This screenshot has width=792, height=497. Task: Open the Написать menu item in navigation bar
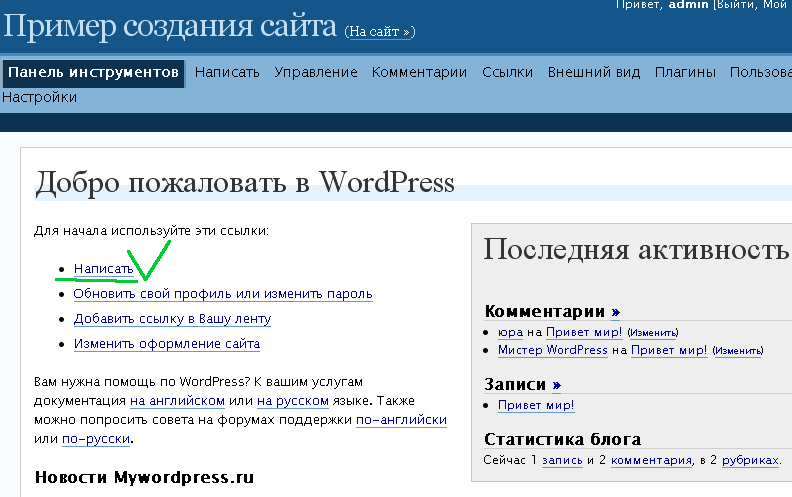coord(227,72)
